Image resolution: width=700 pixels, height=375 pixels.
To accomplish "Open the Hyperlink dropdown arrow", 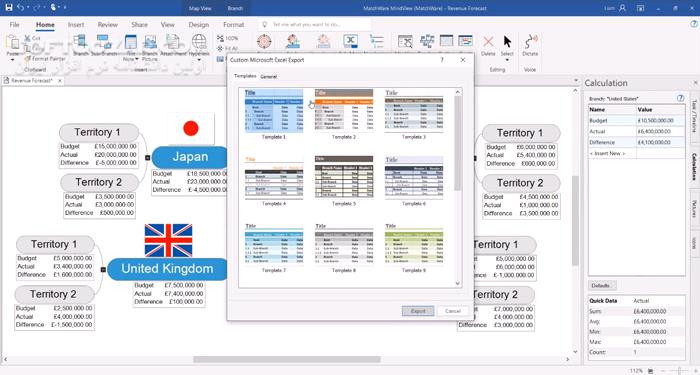I will pos(199,60).
